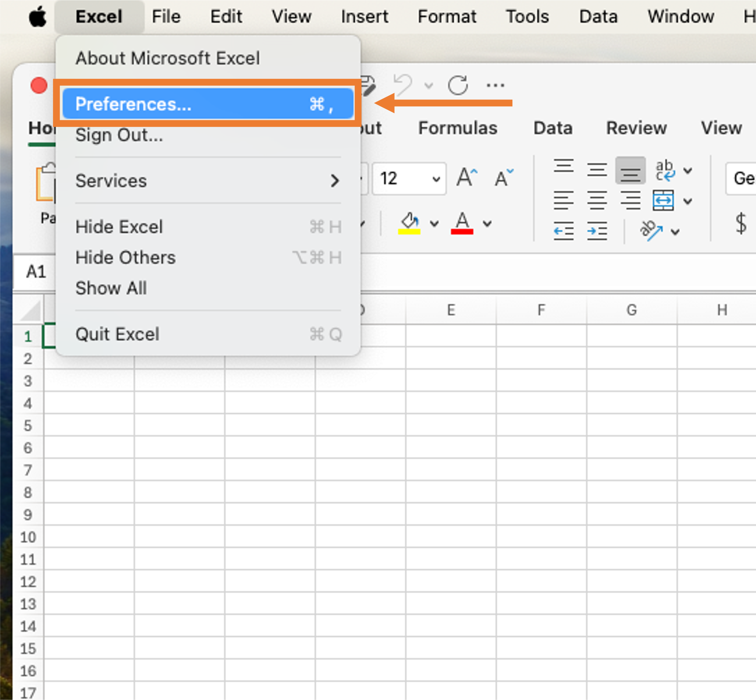This screenshot has height=700, width=756.
Task: Click the Wrap Text icon
Action: 664,170
